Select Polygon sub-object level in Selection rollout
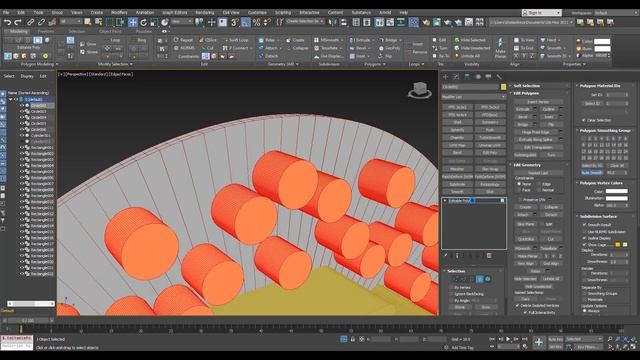Image resolution: width=640 pixels, height=360 pixels. tap(480, 279)
